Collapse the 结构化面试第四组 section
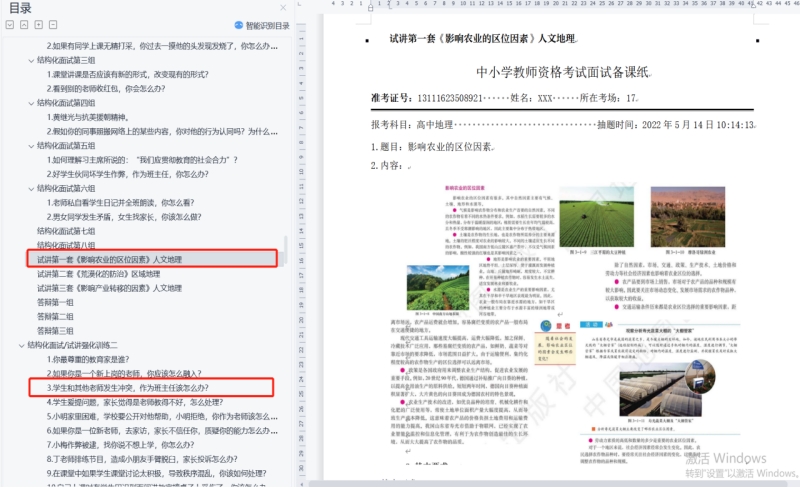Screen dimensions: 801x488 pyautogui.click(x=31, y=103)
